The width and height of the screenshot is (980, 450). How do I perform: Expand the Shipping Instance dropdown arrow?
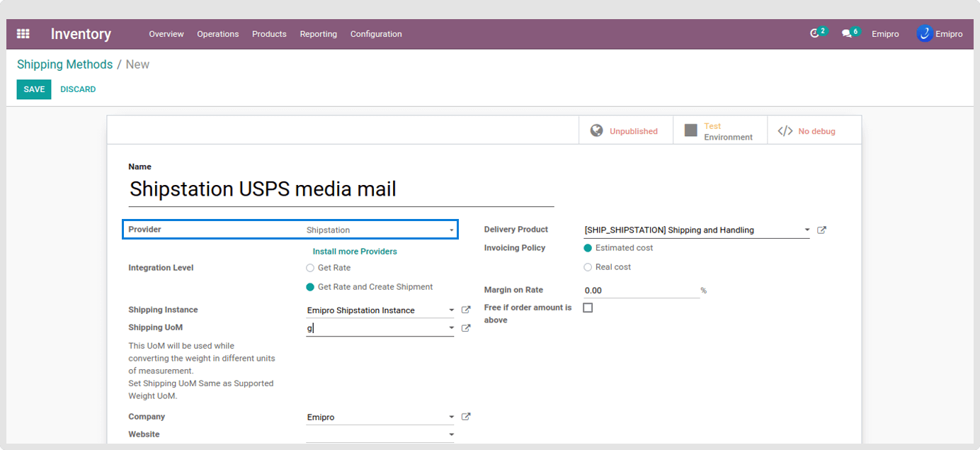click(451, 310)
